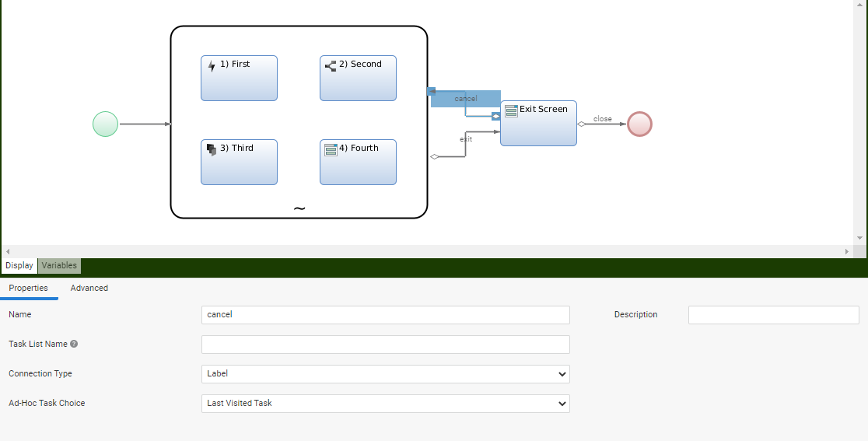
Task: Select the '3) Third' task node
Action: point(239,162)
